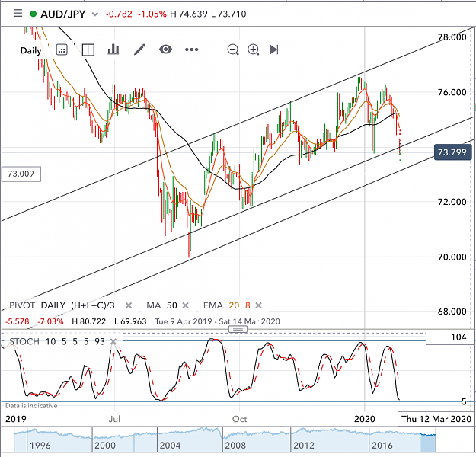Select the EMA 20 period value

click(234, 305)
